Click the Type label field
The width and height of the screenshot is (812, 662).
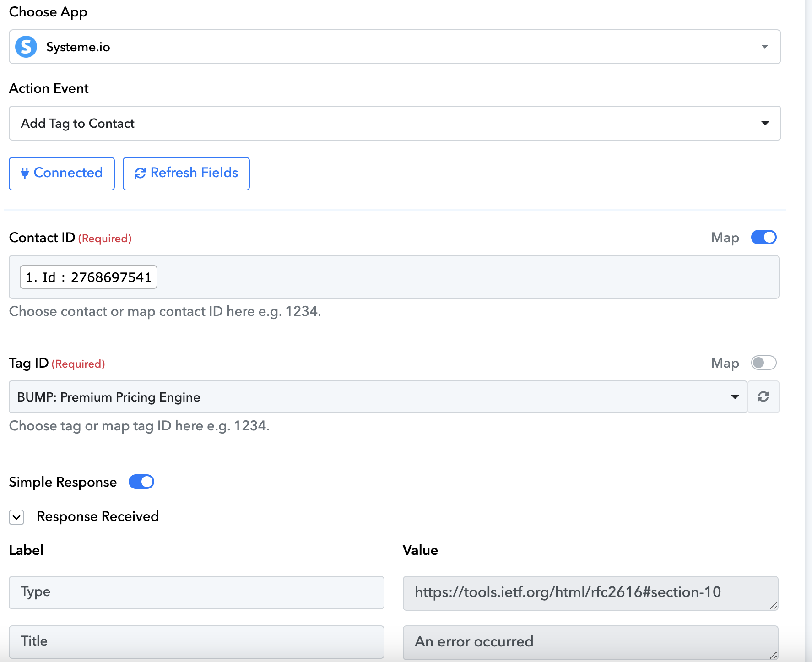tap(196, 592)
